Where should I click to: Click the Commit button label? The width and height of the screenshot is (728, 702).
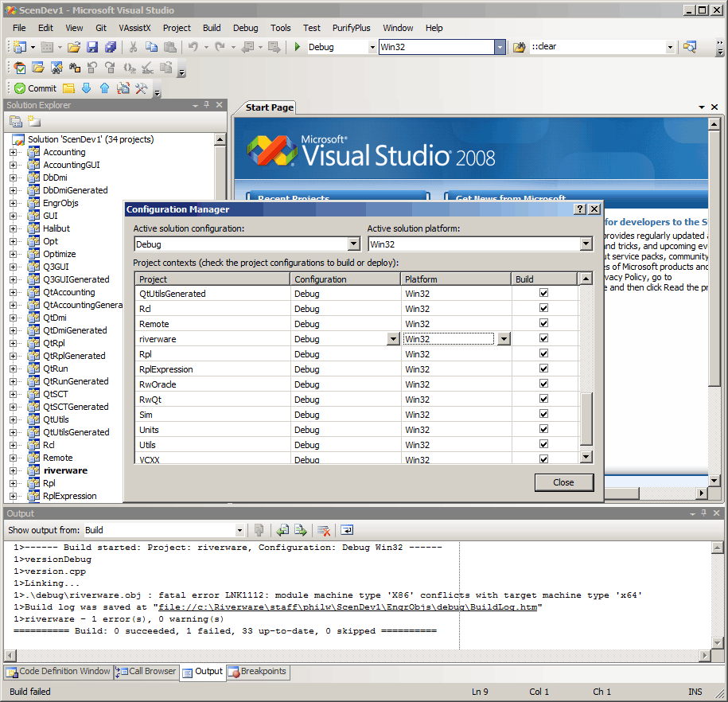tap(42, 88)
